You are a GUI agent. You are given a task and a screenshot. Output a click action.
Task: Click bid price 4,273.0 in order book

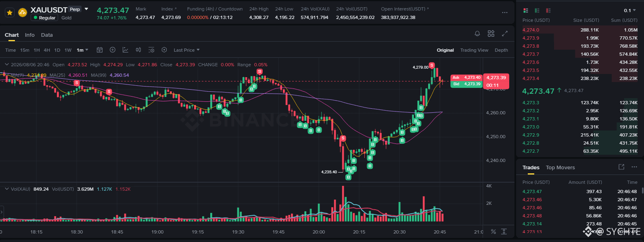coord(531,127)
